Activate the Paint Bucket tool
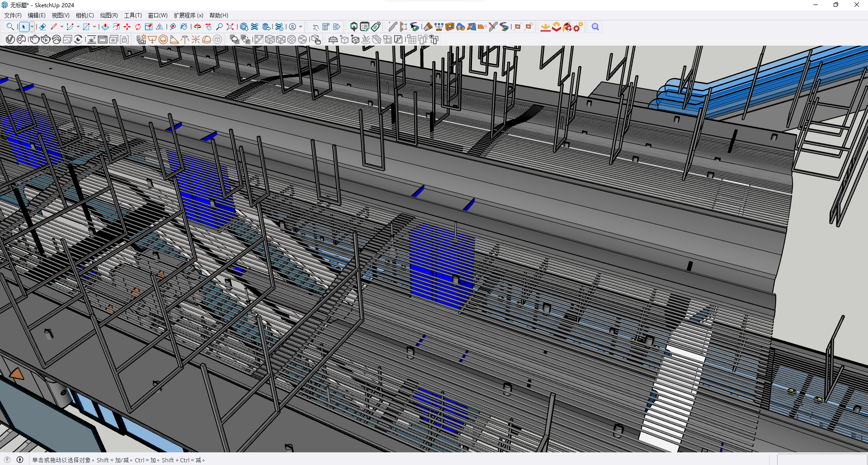Screen dimensions: 868x465 click(184, 27)
